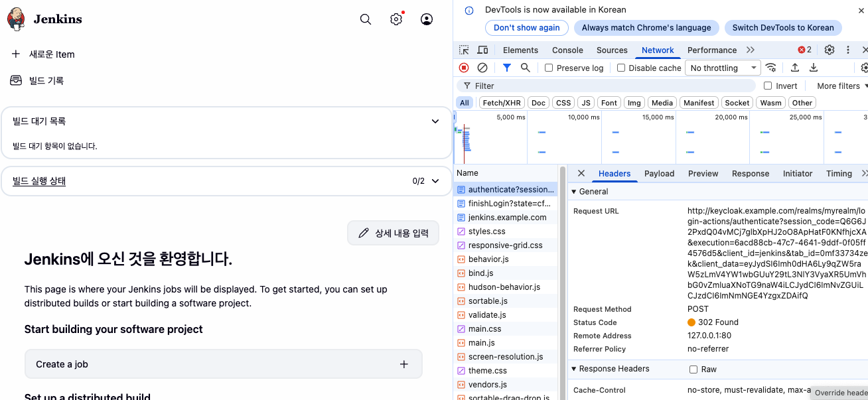Click the red error count badge
This screenshot has width=868, height=400.
(805, 50)
